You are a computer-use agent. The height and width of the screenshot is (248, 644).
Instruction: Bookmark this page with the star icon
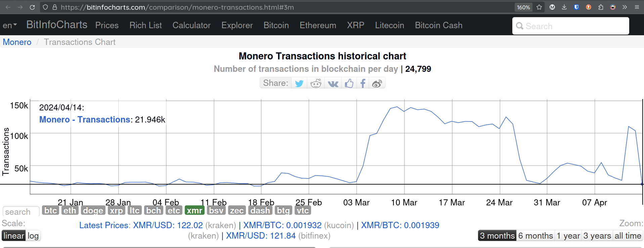(x=539, y=7)
